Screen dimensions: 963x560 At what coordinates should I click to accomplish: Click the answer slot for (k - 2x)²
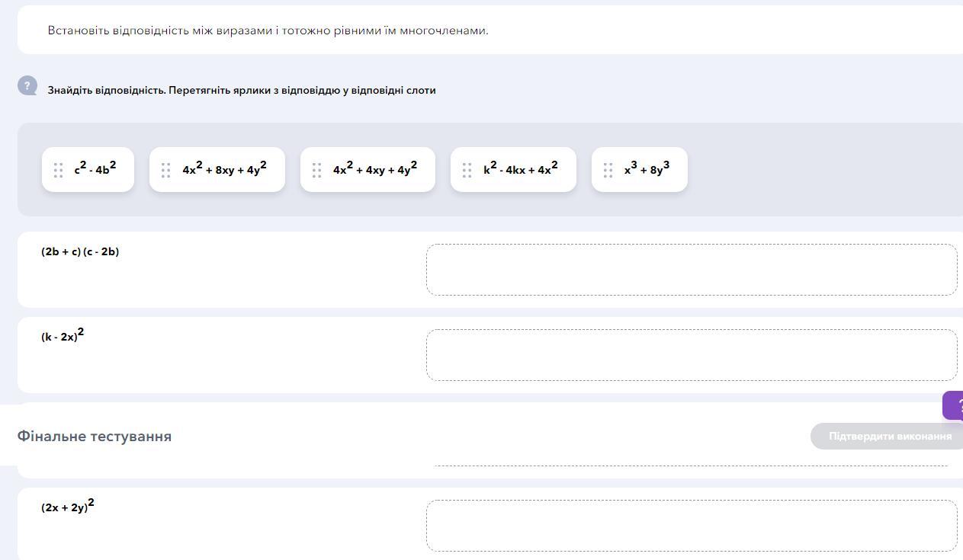point(692,355)
